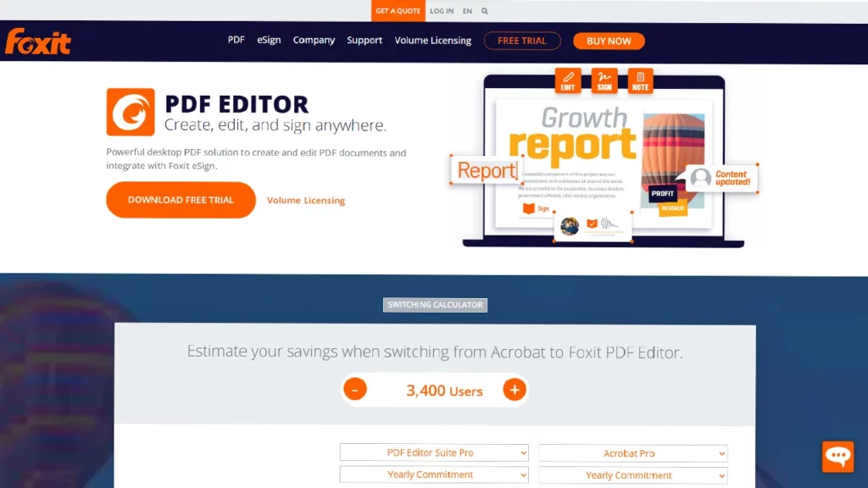Image resolution: width=868 pixels, height=488 pixels.
Task: Open the search magnifier icon
Action: (485, 11)
